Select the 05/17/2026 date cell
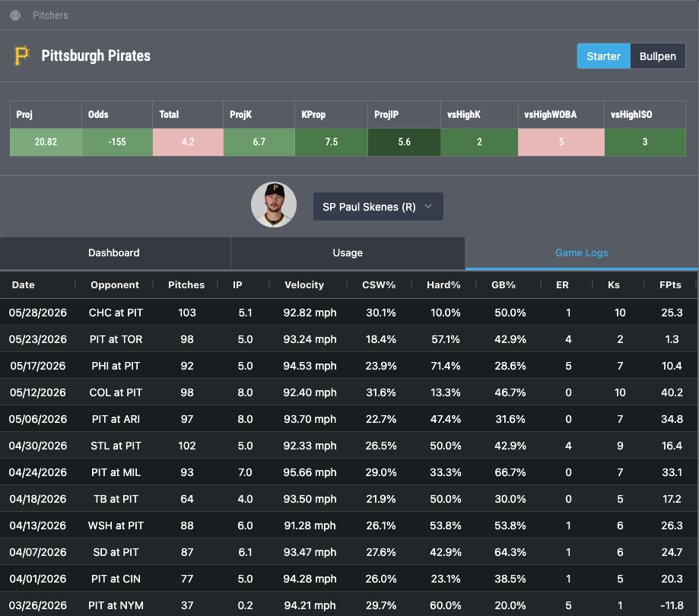This screenshot has width=699, height=616. 38,366
